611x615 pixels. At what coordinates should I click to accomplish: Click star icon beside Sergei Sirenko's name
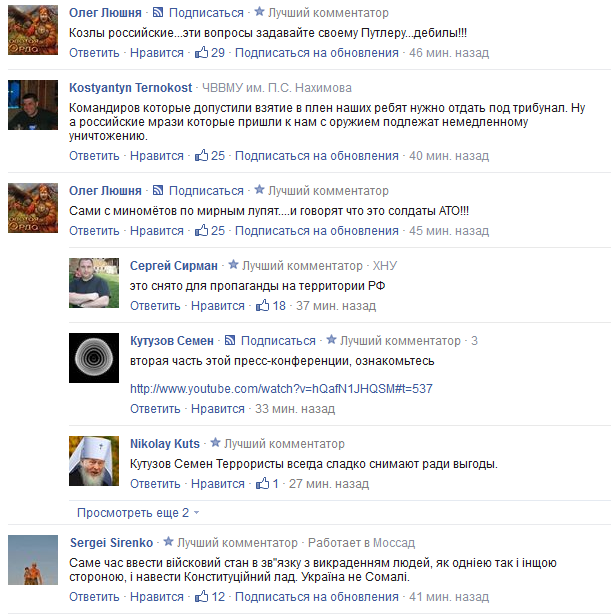[x=168, y=542]
